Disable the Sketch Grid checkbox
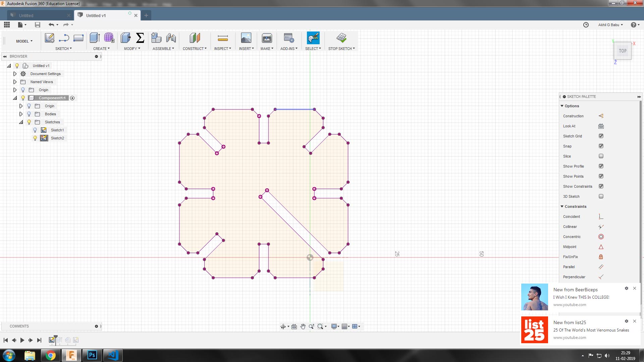 tap(601, 136)
